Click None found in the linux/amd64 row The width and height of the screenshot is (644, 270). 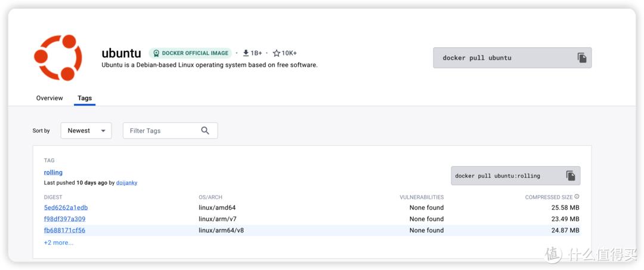[x=426, y=208]
